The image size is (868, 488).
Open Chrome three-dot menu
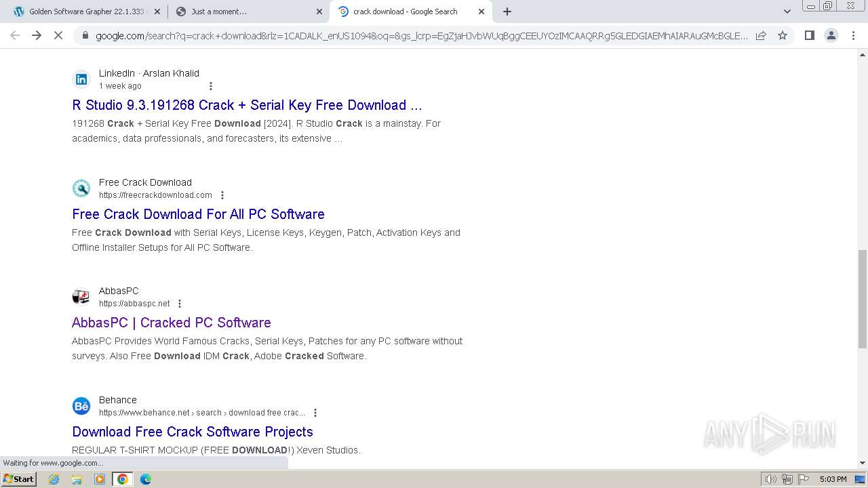pyautogui.click(x=852, y=35)
